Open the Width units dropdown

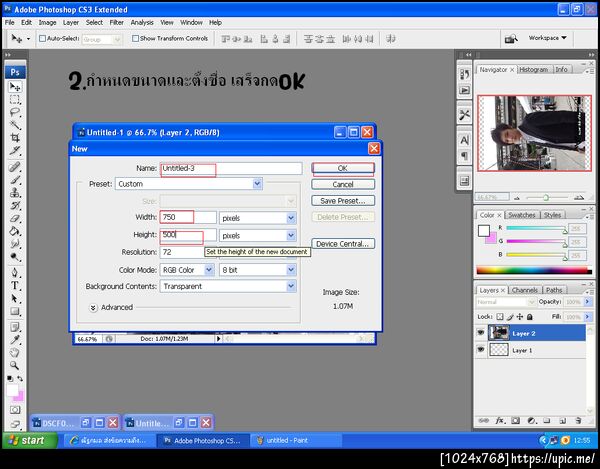(x=258, y=218)
